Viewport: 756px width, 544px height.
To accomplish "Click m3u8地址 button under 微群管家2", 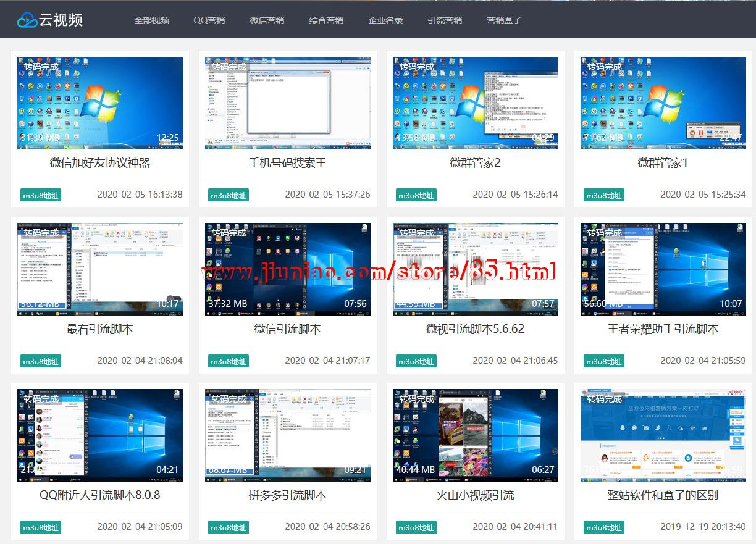I will pos(416,195).
